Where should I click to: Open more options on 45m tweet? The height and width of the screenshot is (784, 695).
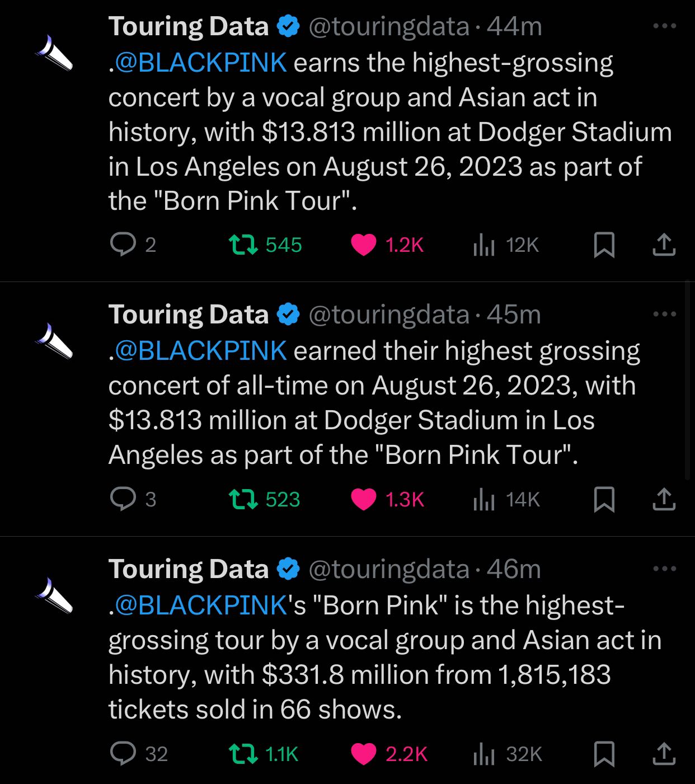(665, 314)
